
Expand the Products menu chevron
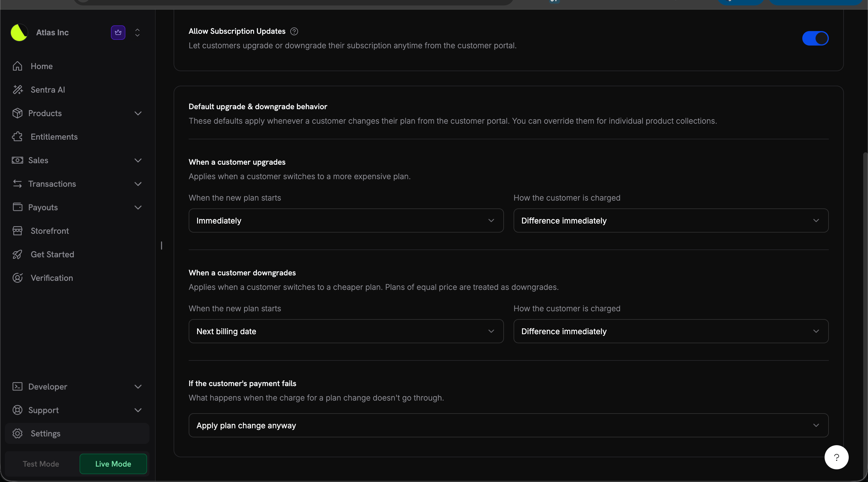coord(138,113)
